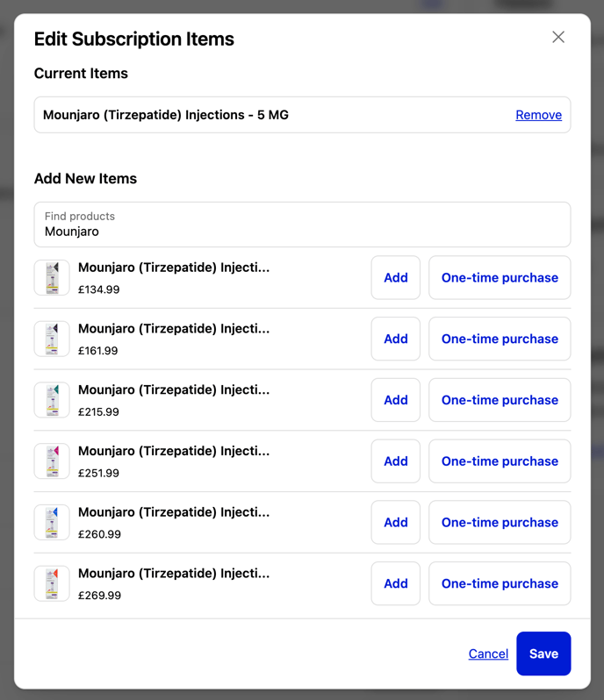Choose One-time purchase for £260.99 item
The image size is (604, 700).
click(500, 523)
